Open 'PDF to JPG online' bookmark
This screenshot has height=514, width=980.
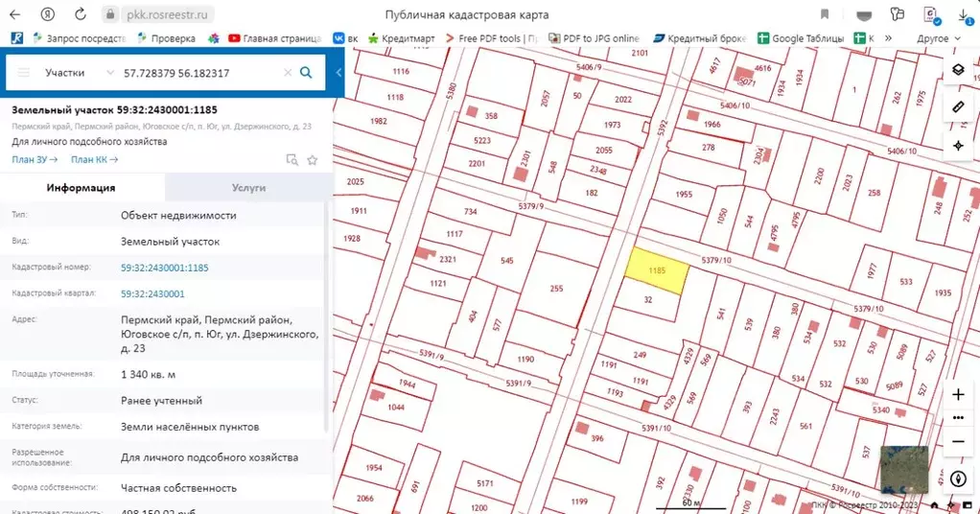594,38
